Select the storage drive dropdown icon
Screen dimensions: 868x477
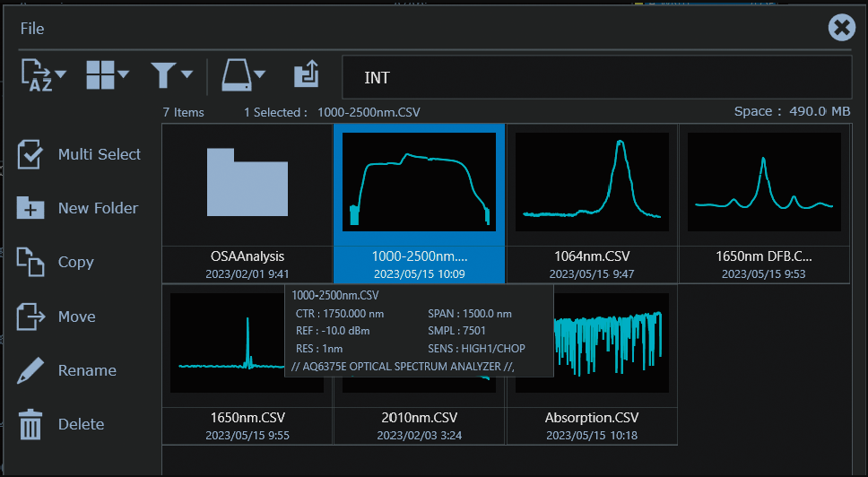[x=243, y=77]
